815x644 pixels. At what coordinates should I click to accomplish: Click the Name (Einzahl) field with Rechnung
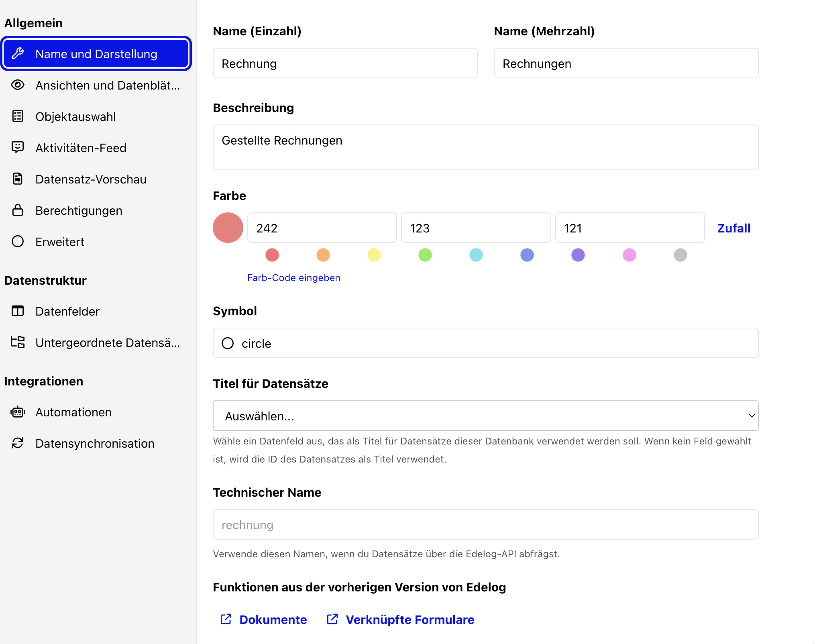click(345, 63)
